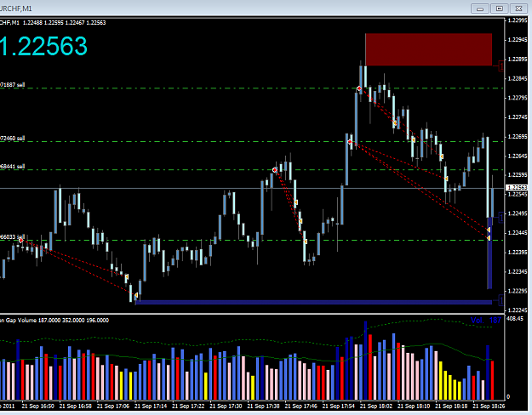Viewport: 532px width, 415px height.
Task: Click price axis label 1.22395
Action: click(x=518, y=252)
